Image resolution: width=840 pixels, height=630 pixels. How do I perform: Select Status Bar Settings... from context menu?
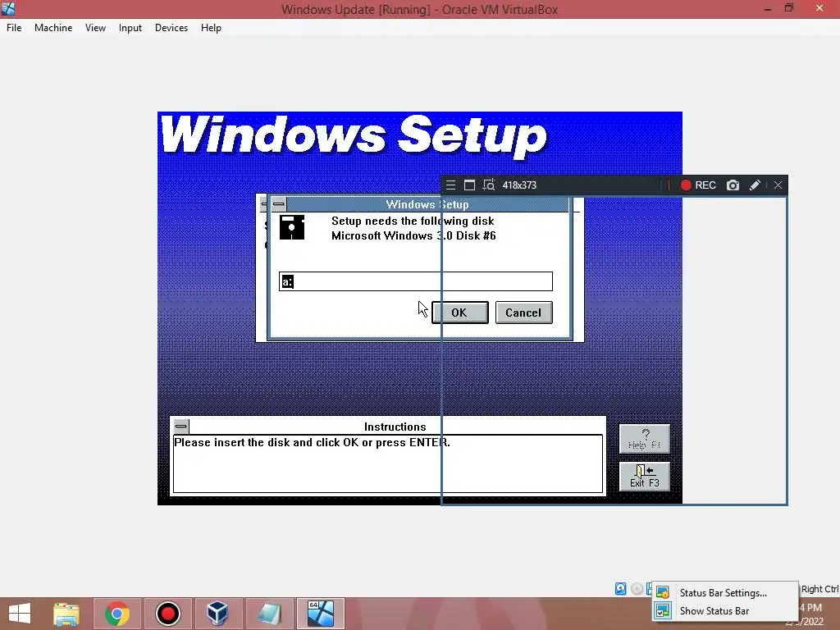click(x=725, y=592)
